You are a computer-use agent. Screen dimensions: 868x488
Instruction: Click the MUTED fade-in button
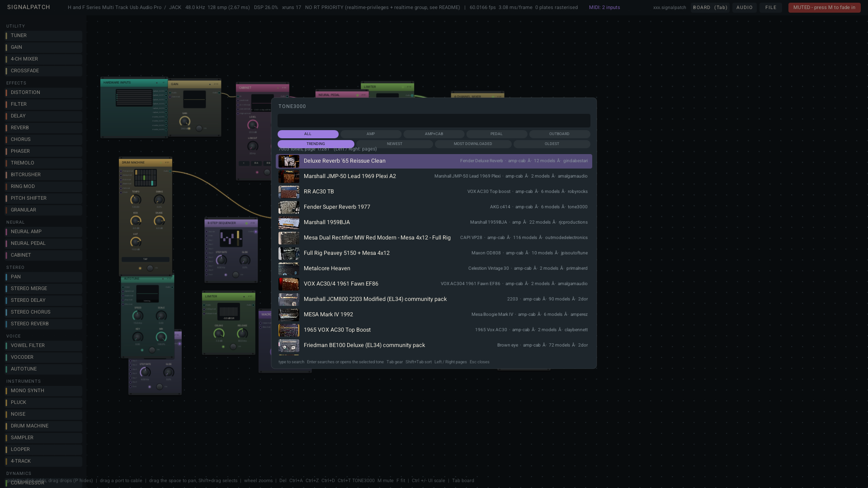click(824, 8)
